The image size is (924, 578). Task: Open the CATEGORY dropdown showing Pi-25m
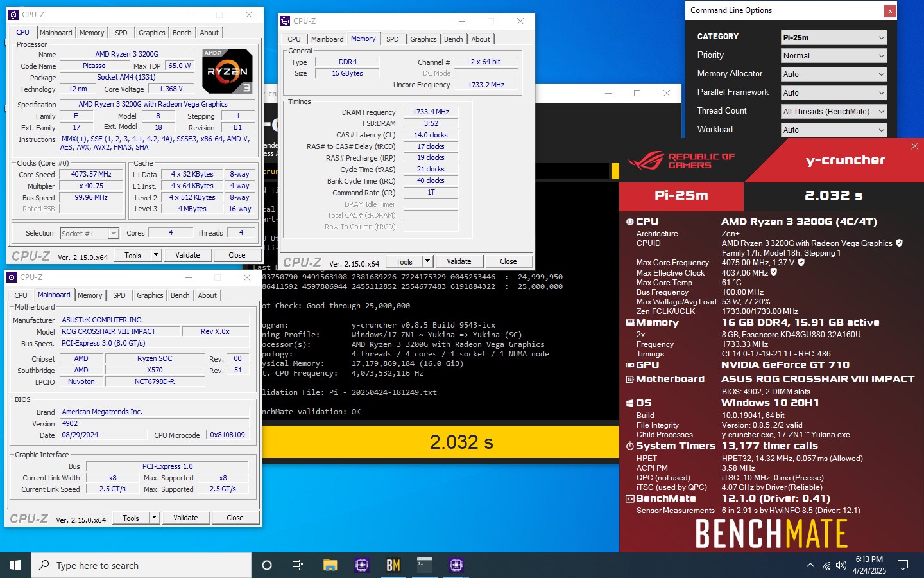(834, 37)
